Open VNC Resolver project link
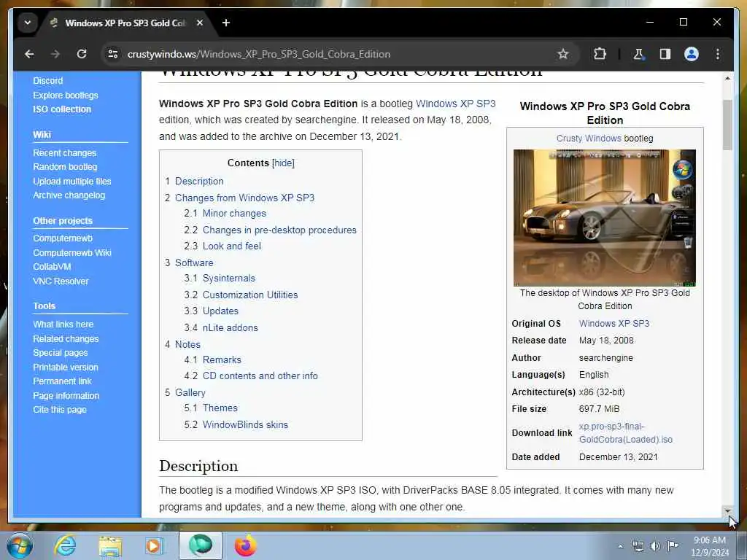Screen dimensions: 747x560 pos(61,281)
